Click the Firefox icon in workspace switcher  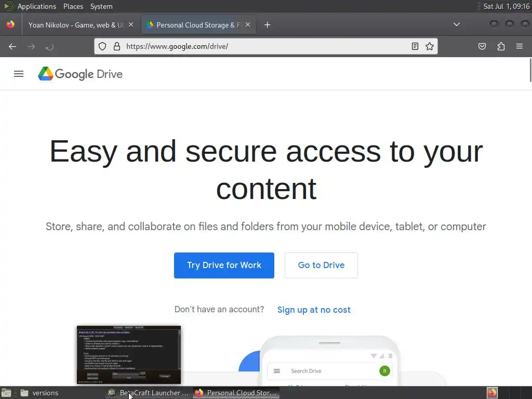tap(493, 393)
